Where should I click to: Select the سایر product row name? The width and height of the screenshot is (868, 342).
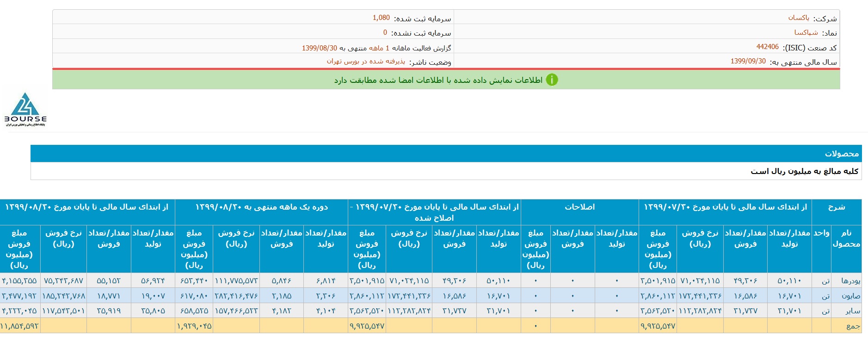[x=853, y=311]
